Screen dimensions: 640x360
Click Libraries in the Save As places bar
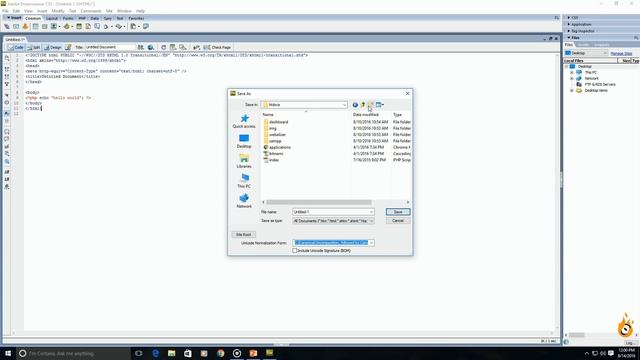coord(244,161)
